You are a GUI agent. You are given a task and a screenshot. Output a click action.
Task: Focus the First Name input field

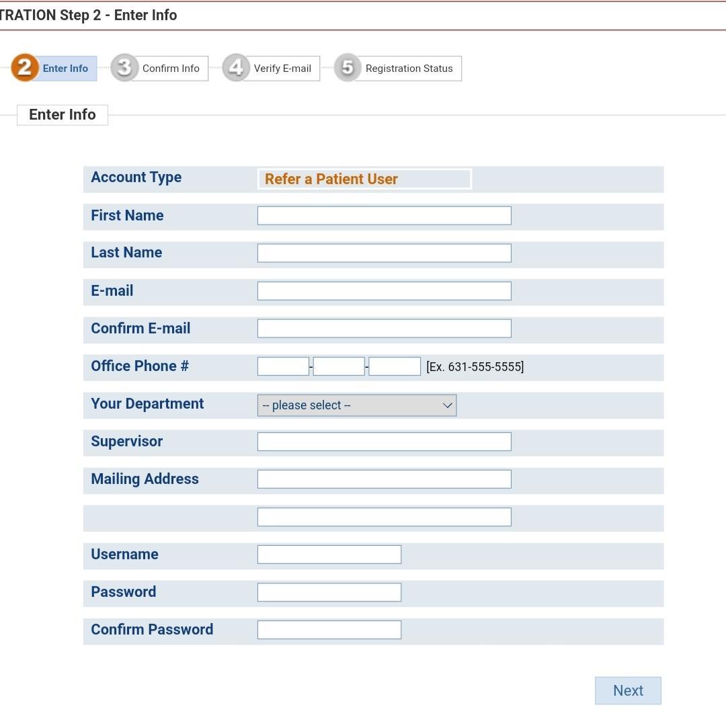[385, 216]
